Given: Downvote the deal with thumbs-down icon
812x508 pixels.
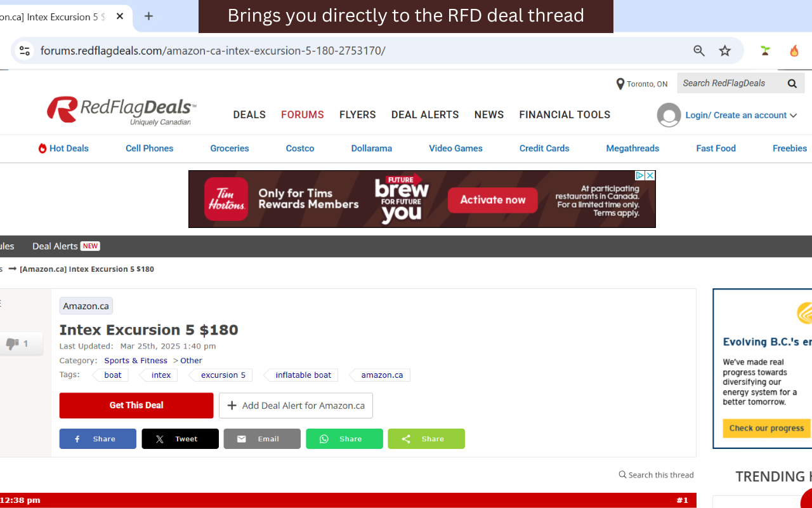Looking at the screenshot, I should (12, 344).
